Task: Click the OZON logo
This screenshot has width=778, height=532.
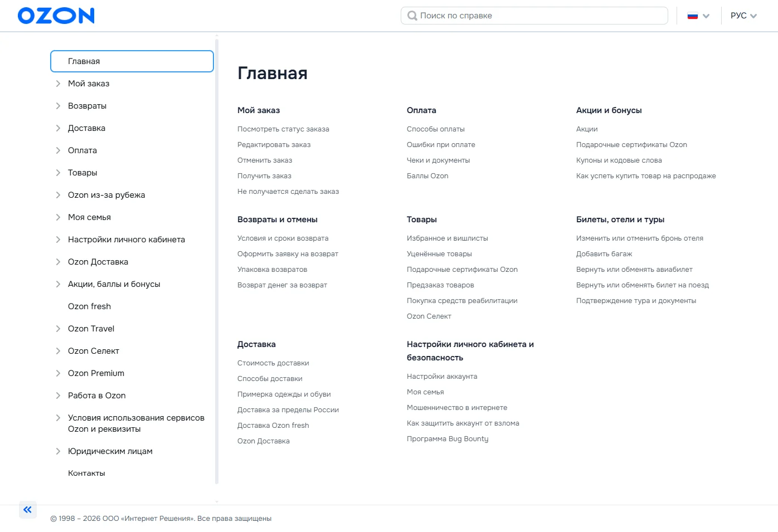Action: [x=56, y=16]
